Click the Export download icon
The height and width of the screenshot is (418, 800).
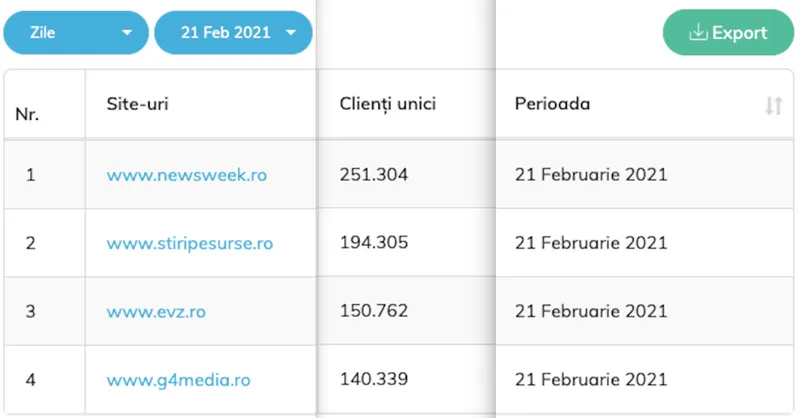coord(698,32)
